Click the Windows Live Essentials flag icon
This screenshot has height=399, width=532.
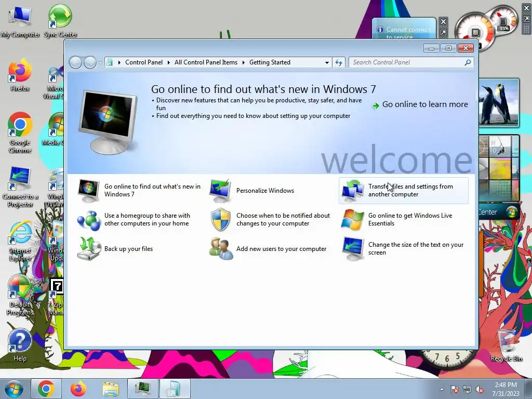(353, 220)
